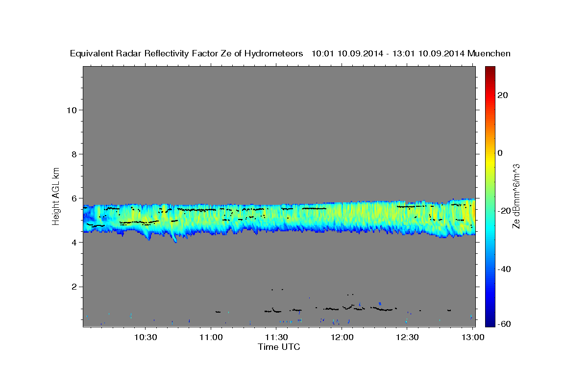Click the 12:30 time tick label
This screenshot has height=392, width=588.
(x=407, y=337)
